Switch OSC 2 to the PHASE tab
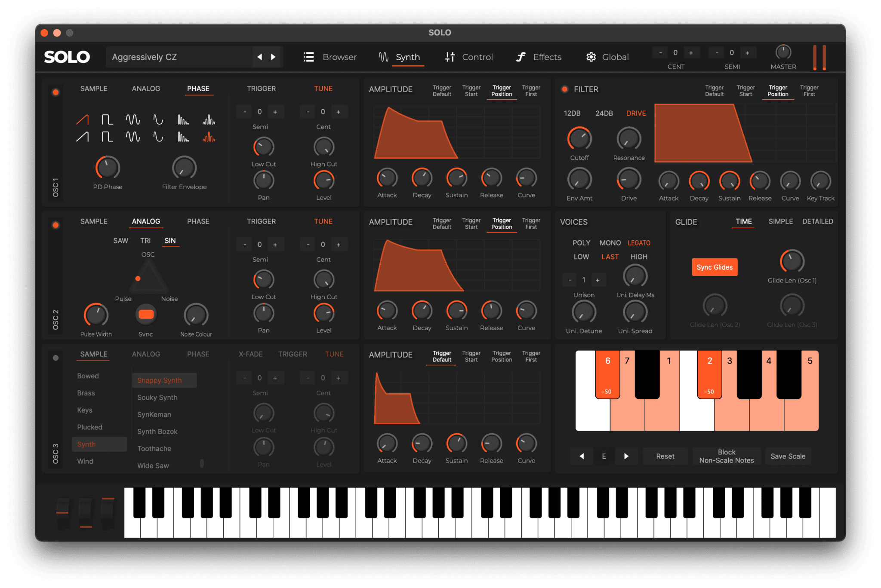The image size is (881, 588). [x=198, y=221]
